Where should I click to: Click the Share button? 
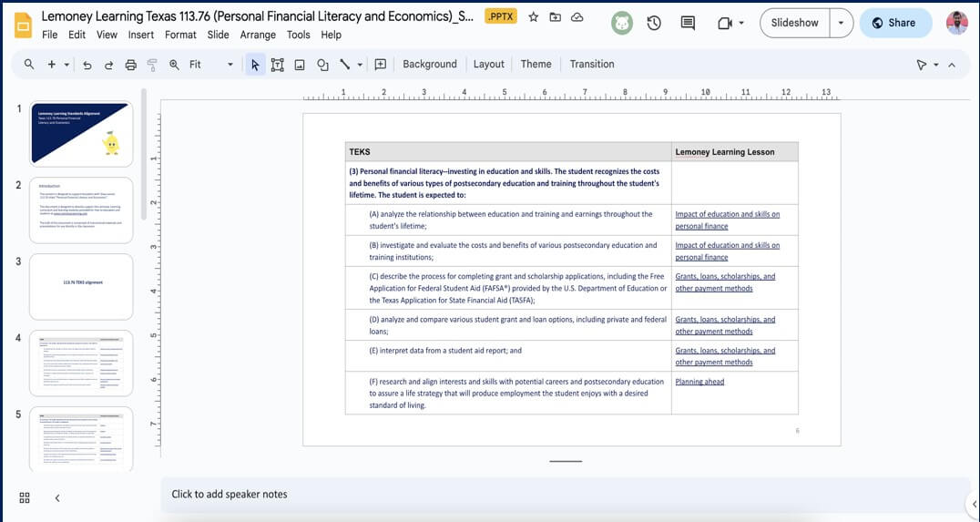pos(894,23)
